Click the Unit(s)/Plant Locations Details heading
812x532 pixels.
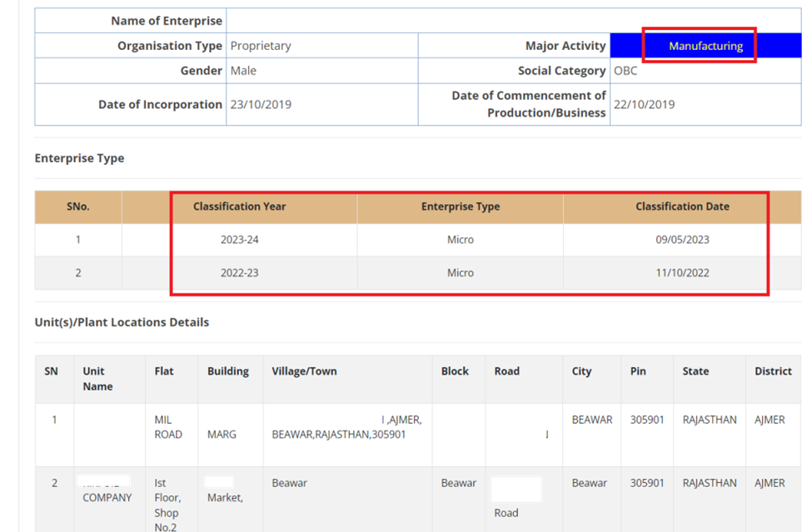click(122, 322)
